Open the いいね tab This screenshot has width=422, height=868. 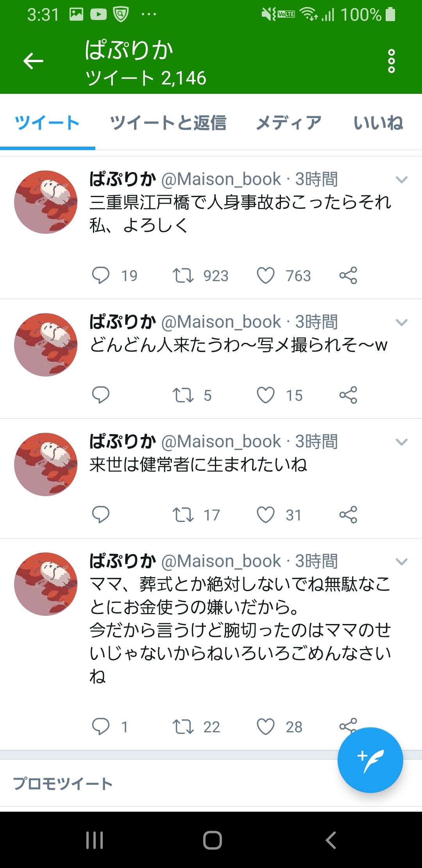pyautogui.click(x=378, y=123)
